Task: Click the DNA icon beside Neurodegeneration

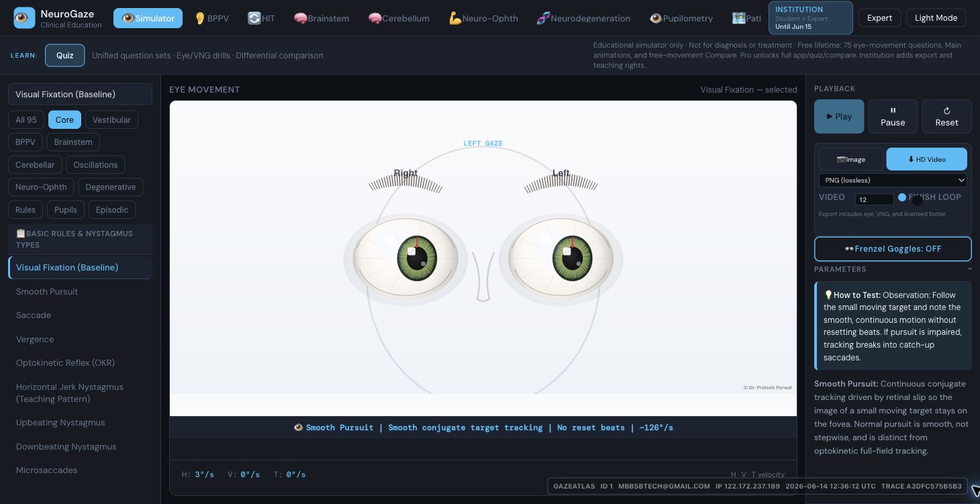Action: [544, 18]
